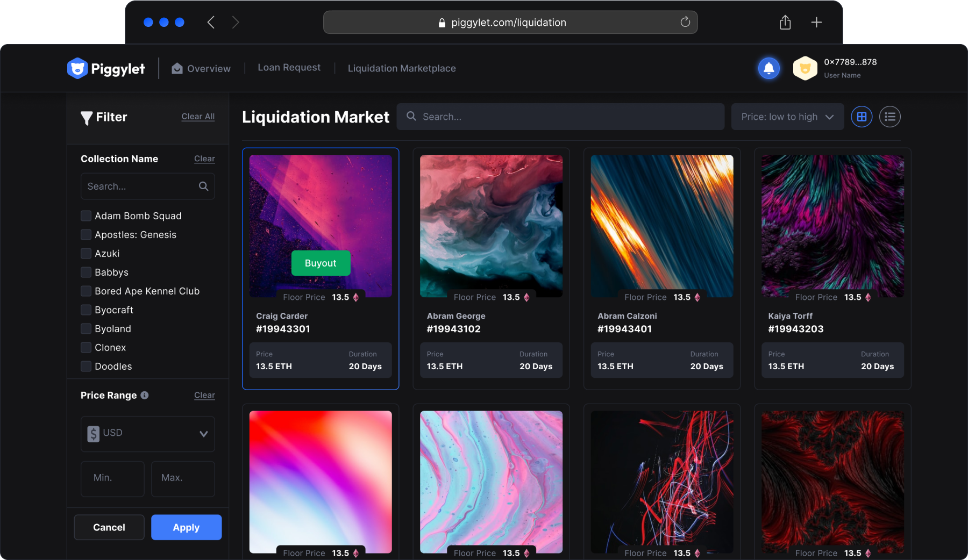Image resolution: width=968 pixels, height=560 pixels.
Task: Click ETH icon on Abram Calzoni card
Action: 697,297
